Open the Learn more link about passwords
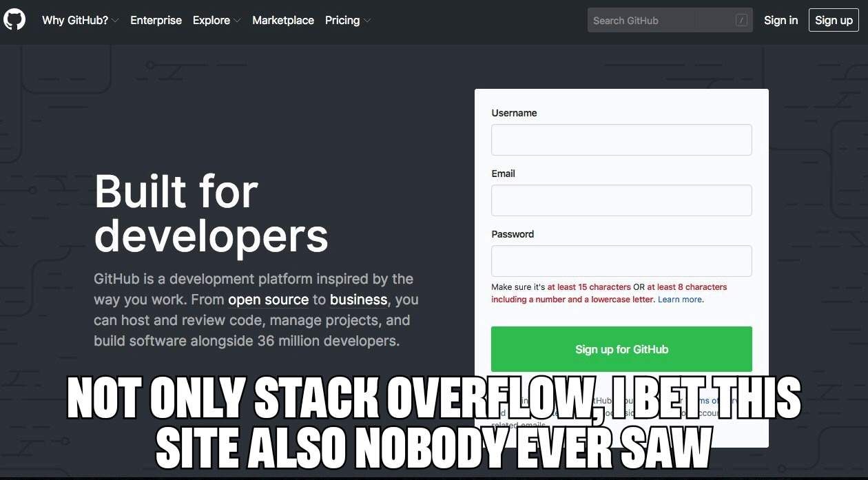868x480 pixels. (x=680, y=299)
